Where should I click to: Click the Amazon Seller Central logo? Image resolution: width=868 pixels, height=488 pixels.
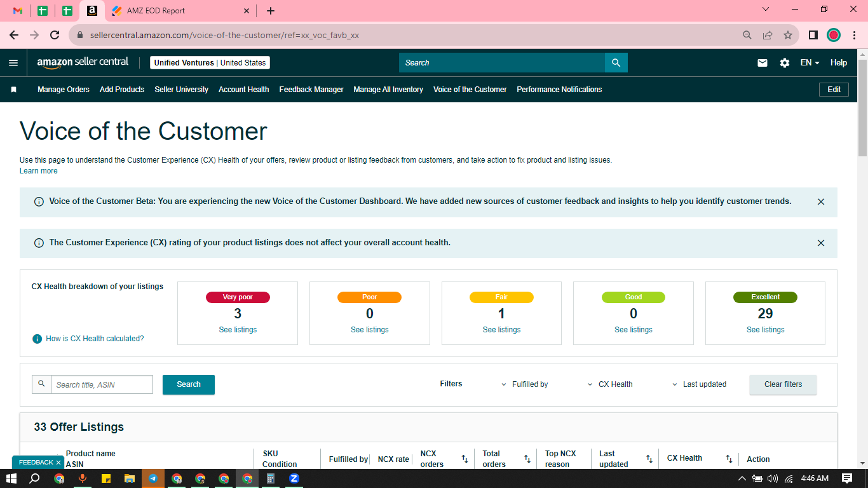[83, 62]
